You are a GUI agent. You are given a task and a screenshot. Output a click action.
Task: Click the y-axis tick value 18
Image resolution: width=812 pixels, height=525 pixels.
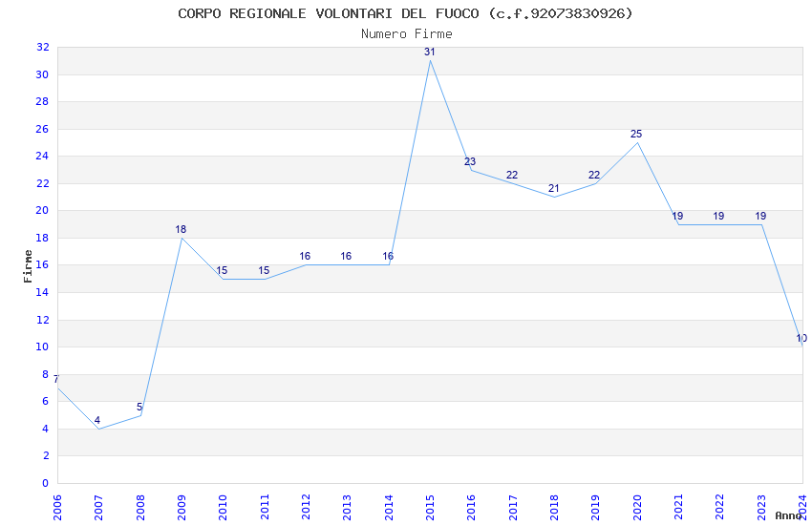(42, 238)
